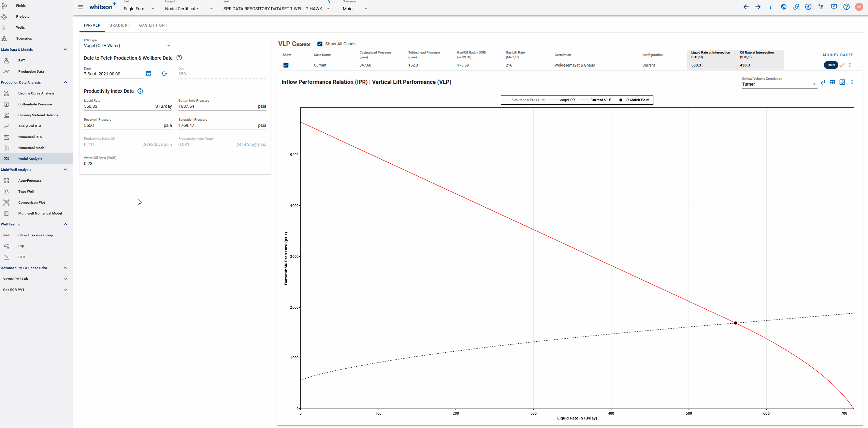
Task: Select the IPR Type dropdown Vogel
Action: (x=127, y=45)
